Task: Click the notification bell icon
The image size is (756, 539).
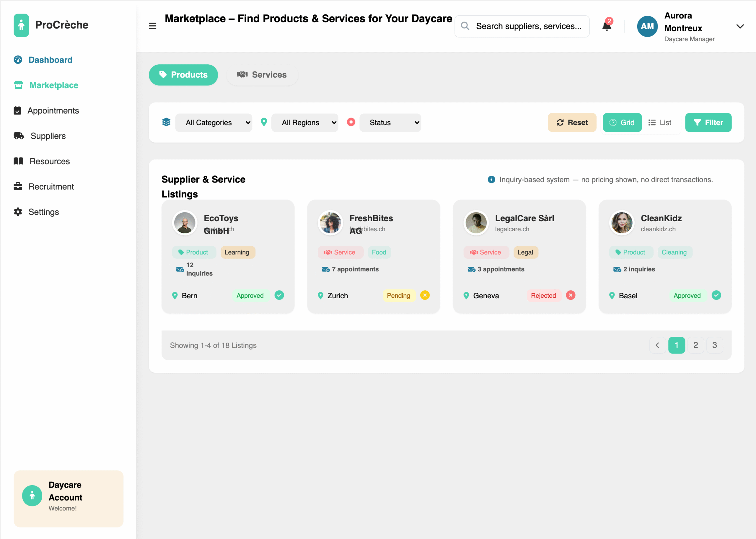Action: [606, 26]
